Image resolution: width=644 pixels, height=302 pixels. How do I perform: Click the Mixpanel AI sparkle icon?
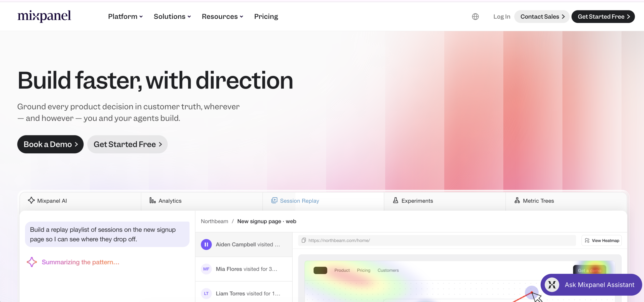[31, 200]
